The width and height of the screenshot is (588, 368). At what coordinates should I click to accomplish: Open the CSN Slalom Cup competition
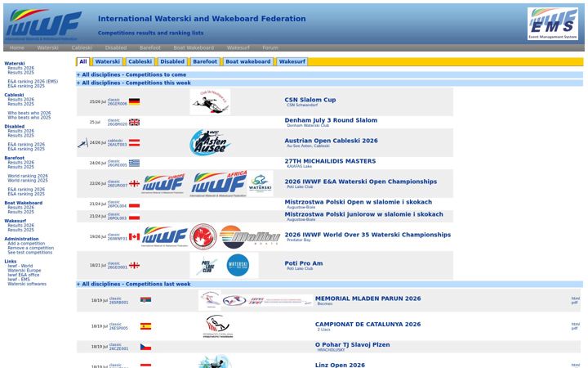(310, 100)
